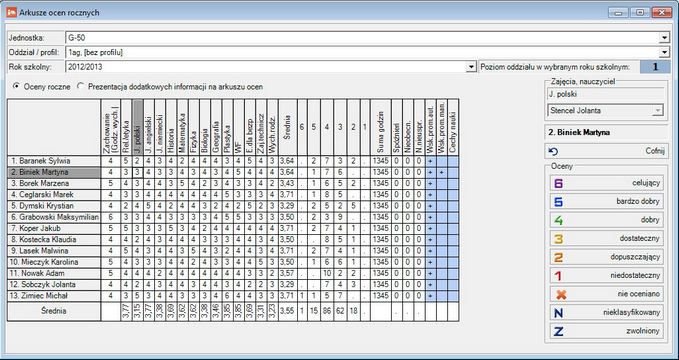This screenshot has height=360, width=679.
Task: Open the Rok szkolny dropdown
Action: pos(471,67)
